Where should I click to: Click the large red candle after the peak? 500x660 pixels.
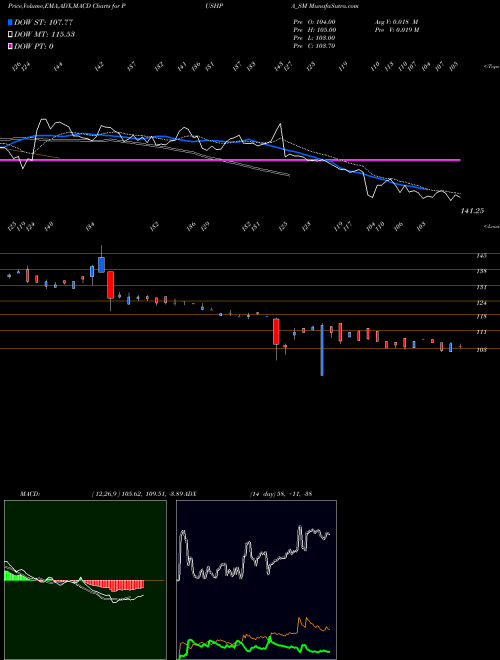[x=110, y=285]
